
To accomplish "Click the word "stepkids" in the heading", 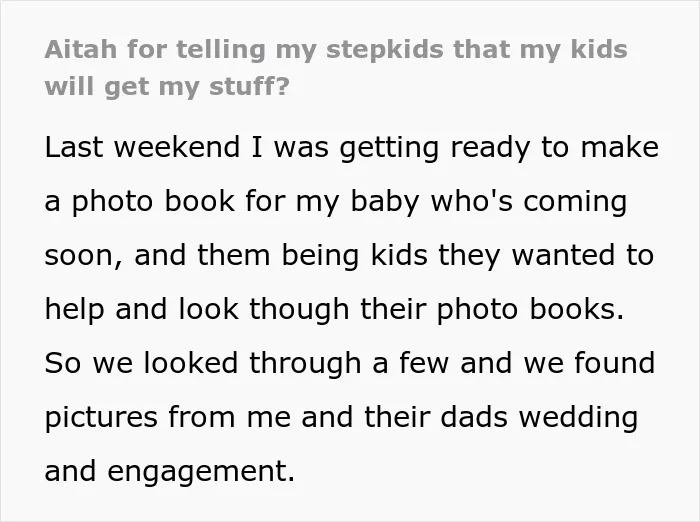I will click(384, 49).
